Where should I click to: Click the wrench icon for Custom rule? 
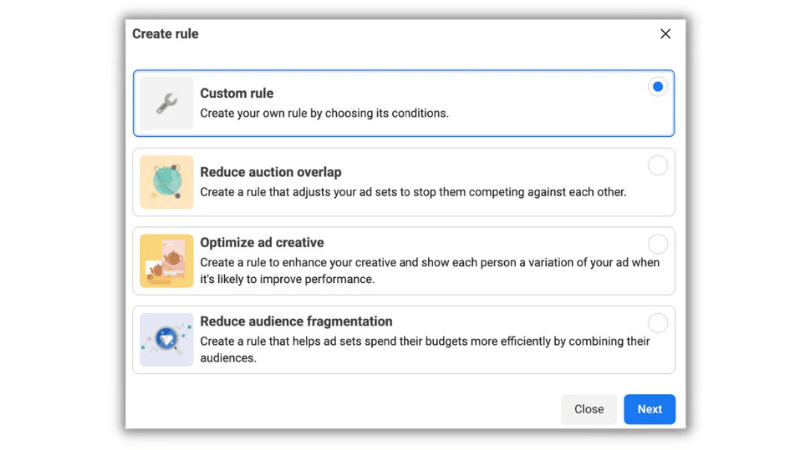pos(166,103)
